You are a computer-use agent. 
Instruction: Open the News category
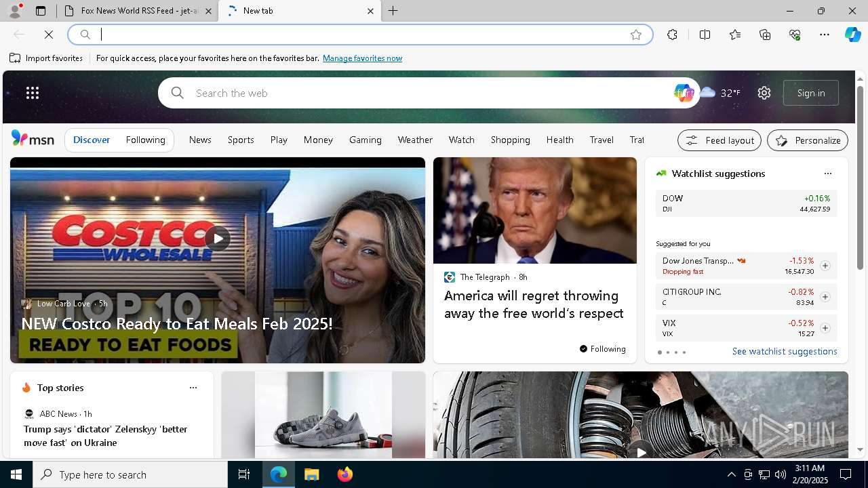pos(200,140)
